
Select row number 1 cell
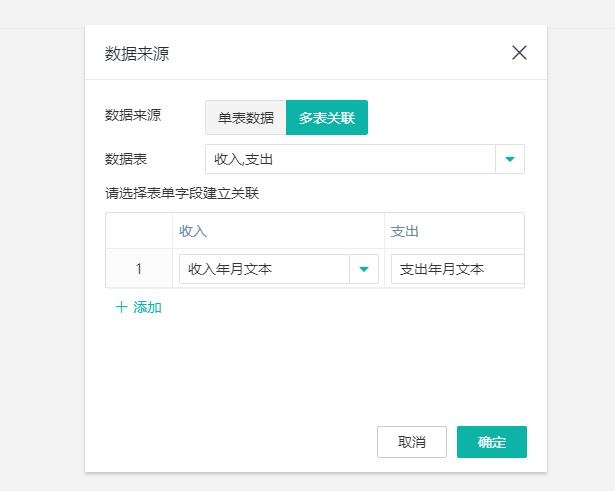tap(139, 269)
